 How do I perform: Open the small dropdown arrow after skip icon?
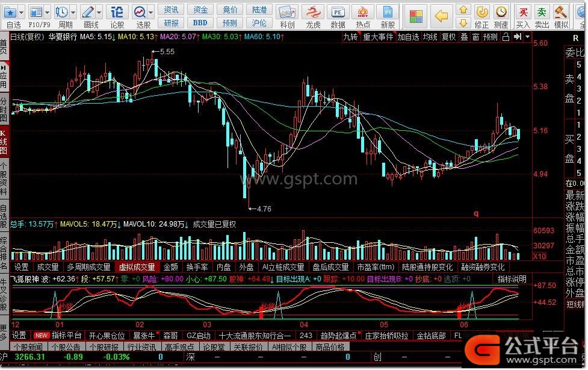[x=528, y=37]
